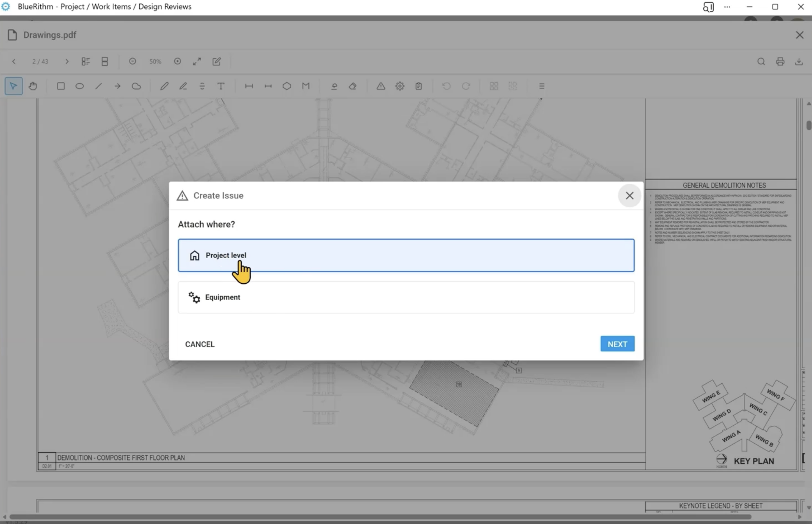Choose the arrow drawing tool

(117, 86)
